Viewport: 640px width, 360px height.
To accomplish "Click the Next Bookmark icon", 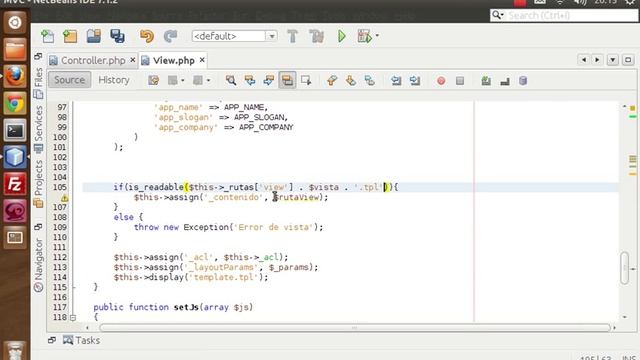I will (x=351, y=80).
